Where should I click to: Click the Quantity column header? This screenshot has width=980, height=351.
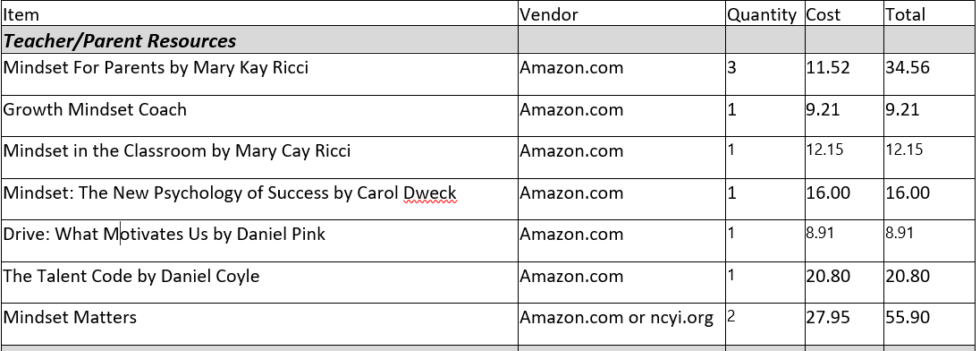click(765, 13)
